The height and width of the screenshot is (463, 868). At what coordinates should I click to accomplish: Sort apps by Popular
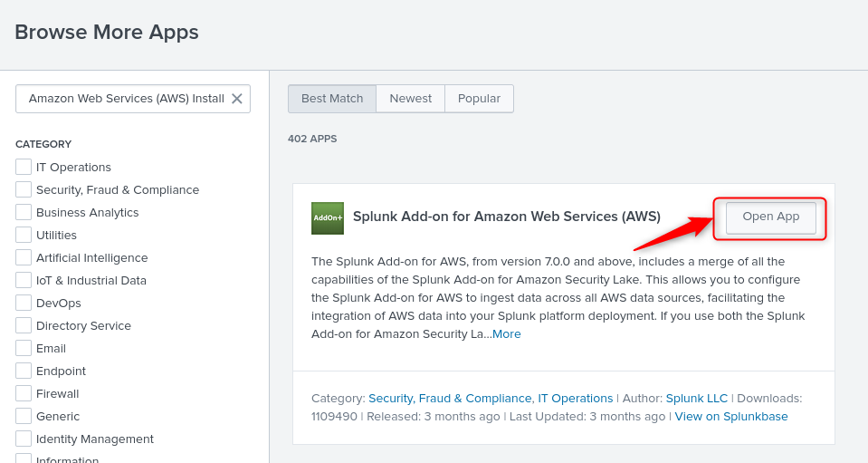pos(479,99)
